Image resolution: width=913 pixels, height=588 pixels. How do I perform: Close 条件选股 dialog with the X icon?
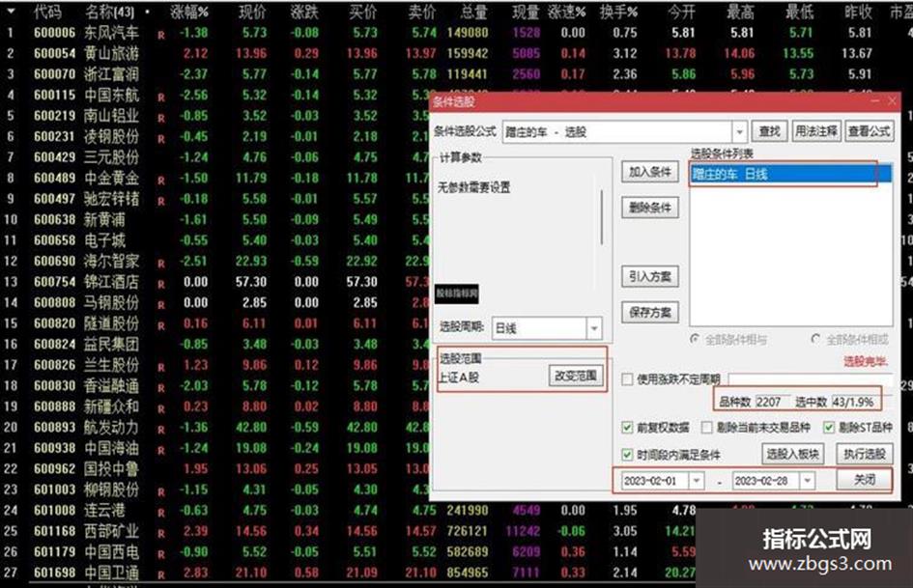892,101
